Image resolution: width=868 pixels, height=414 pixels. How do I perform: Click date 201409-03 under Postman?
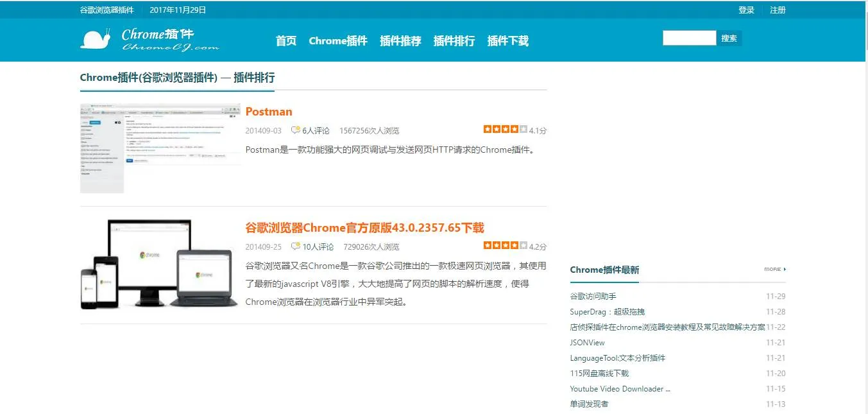[x=263, y=131]
